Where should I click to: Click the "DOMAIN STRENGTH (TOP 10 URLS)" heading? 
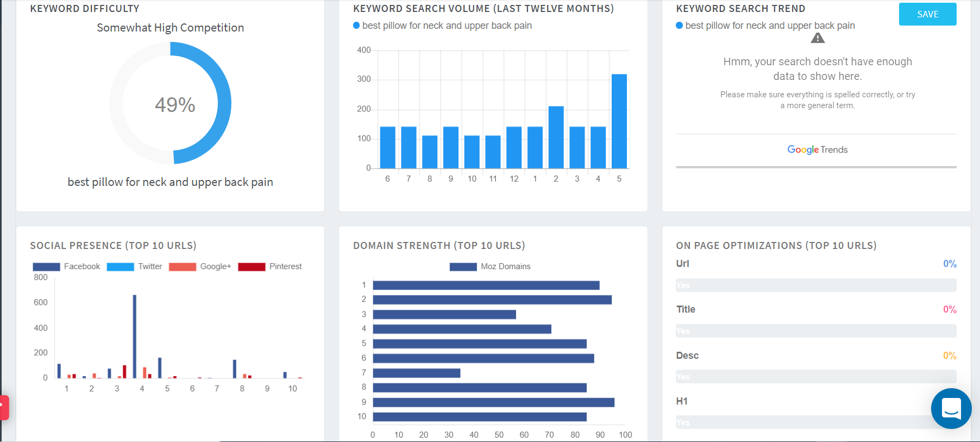(439, 246)
